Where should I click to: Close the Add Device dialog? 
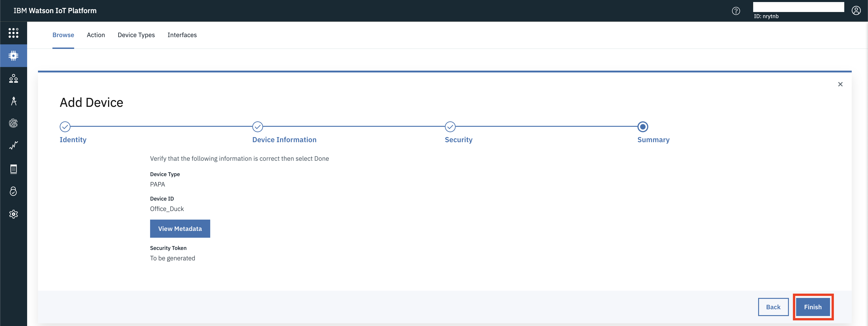point(840,84)
